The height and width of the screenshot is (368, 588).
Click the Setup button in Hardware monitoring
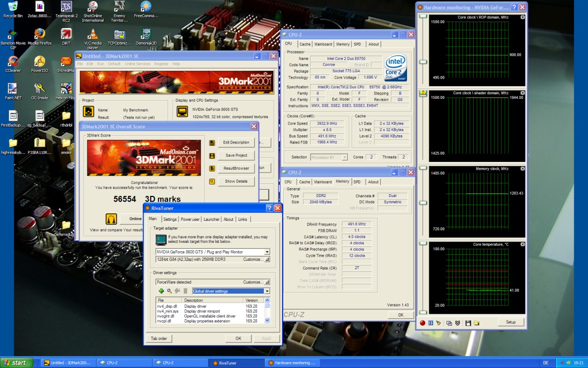(x=510, y=322)
